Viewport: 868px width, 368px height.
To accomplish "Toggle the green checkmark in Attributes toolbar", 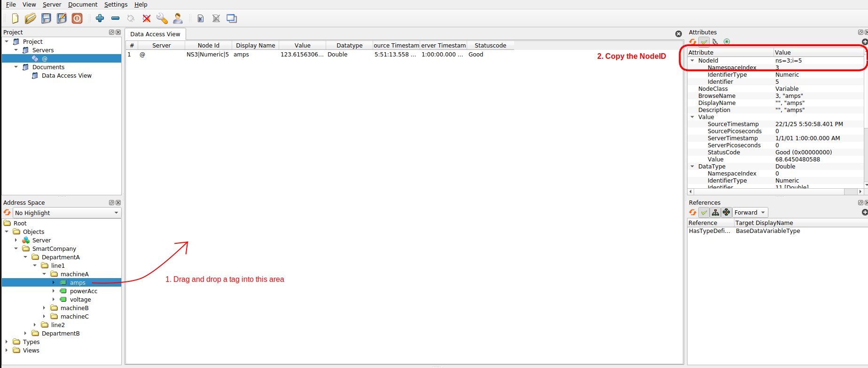I will (704, 42).
